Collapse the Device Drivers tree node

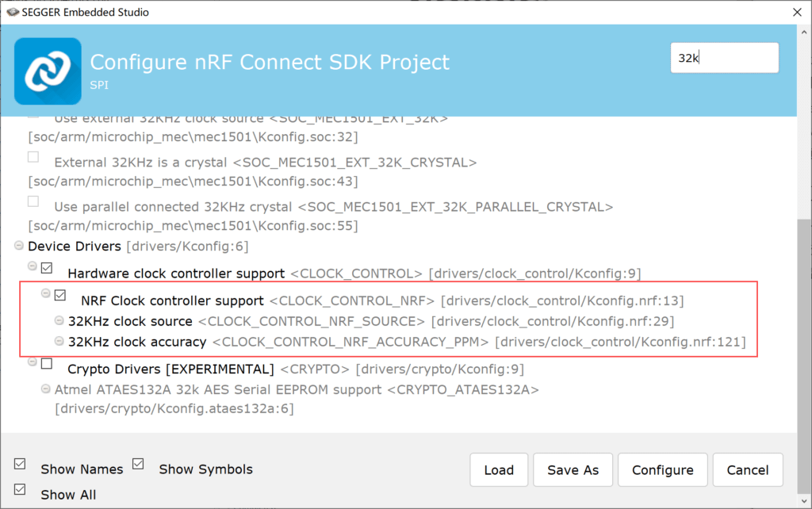pos(19,247)
